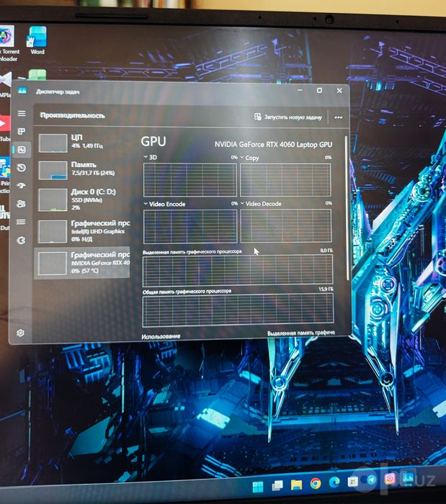Open File Explorer from the taskbar
The image size is (446, 504).
coord(296,485)
